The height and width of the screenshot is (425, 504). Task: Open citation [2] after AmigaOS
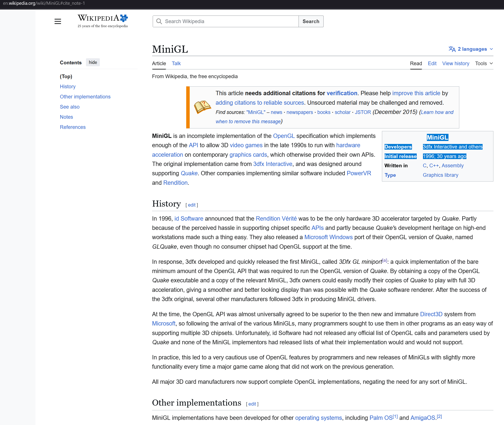(439, 416)
